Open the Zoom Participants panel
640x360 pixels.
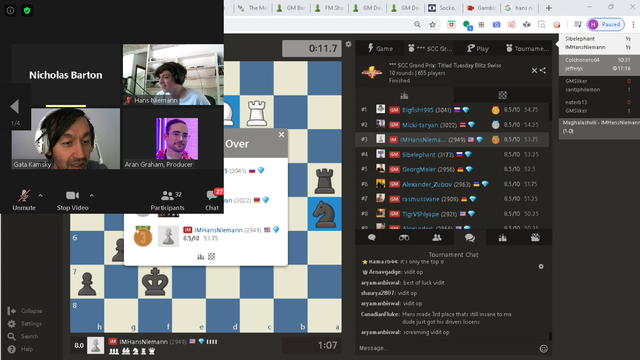[167, 200]
